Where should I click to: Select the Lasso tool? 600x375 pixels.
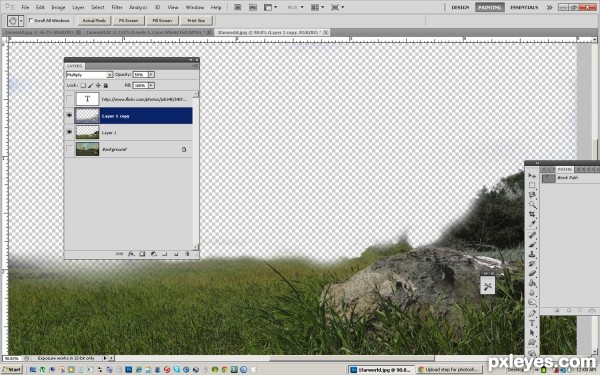click(532, 195)
